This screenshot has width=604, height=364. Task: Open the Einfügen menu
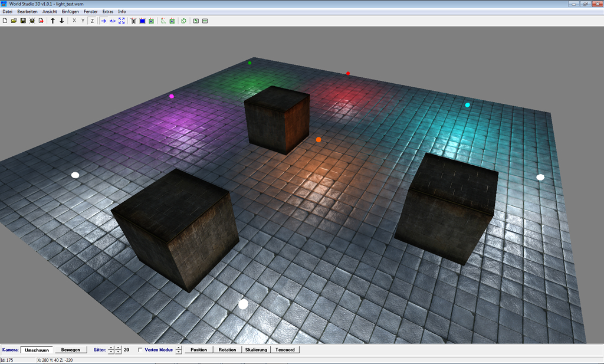70,12
